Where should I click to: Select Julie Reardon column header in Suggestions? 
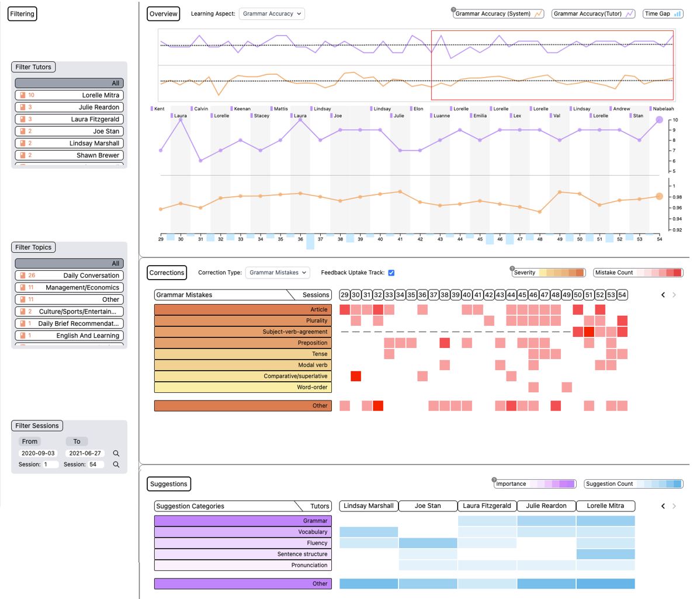pyautogui.click(x=546, y=506)
